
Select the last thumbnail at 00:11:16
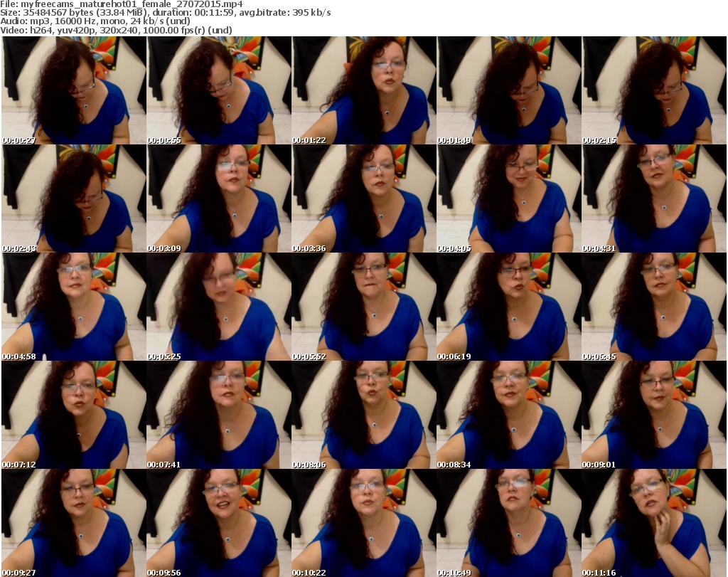(654, 523)
